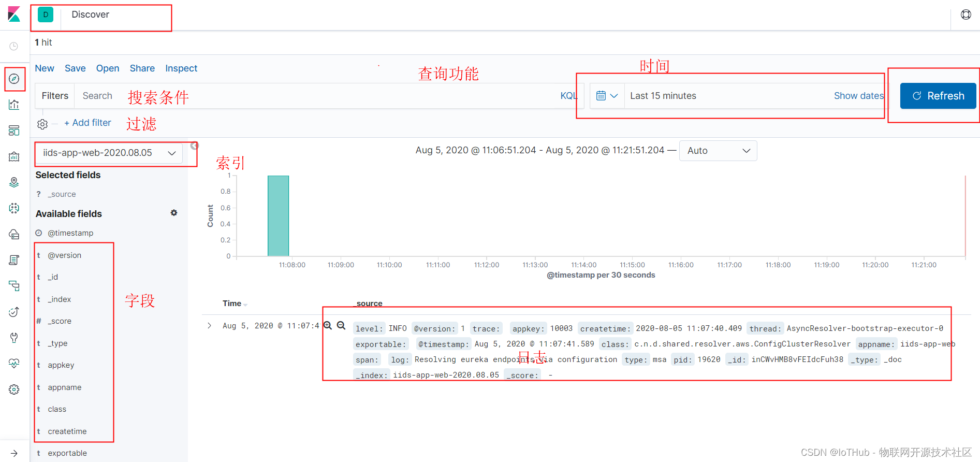This screenshot has width=980, height=462.
Task: Click _source under Selected fields
Action: (x=62, y=194)
